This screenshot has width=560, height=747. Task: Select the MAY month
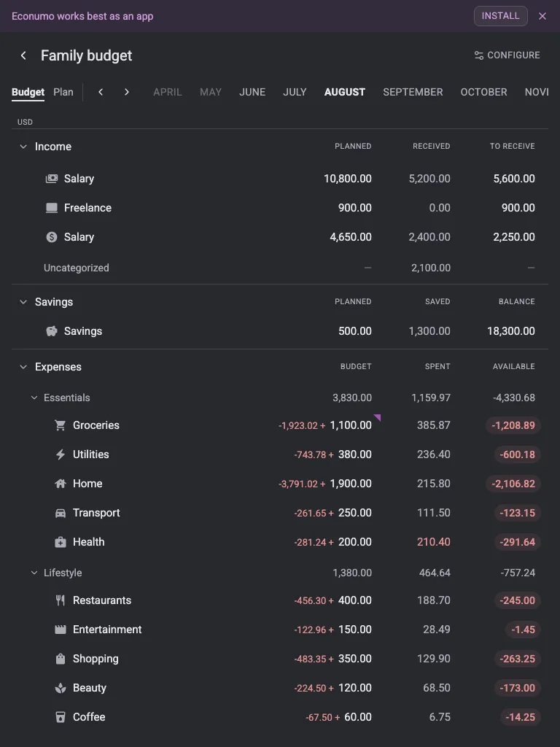211,92
